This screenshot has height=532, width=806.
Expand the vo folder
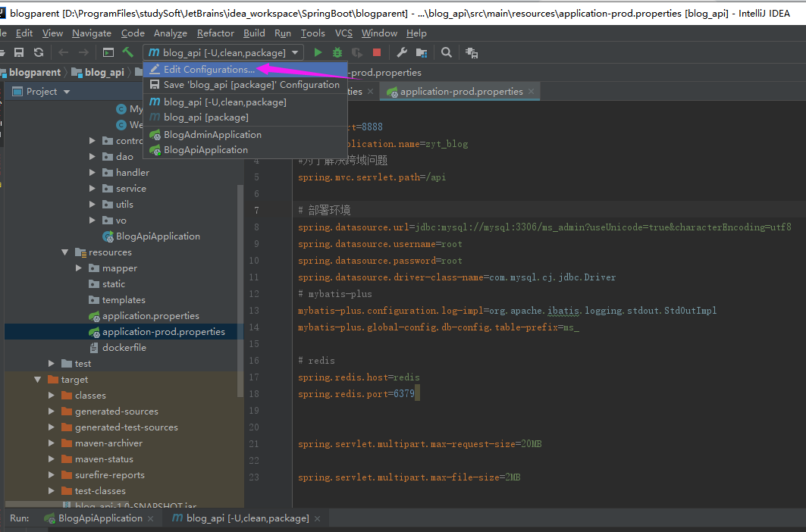92,221
